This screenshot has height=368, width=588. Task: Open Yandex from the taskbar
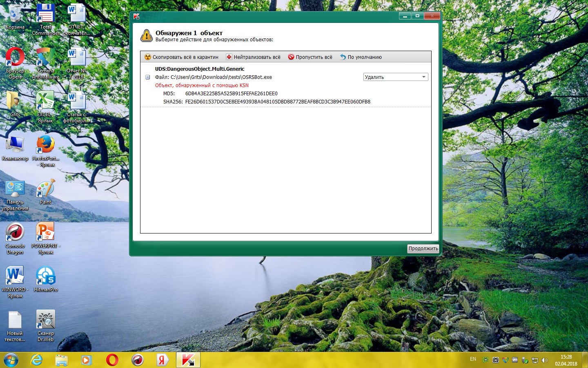click(162, 360)
